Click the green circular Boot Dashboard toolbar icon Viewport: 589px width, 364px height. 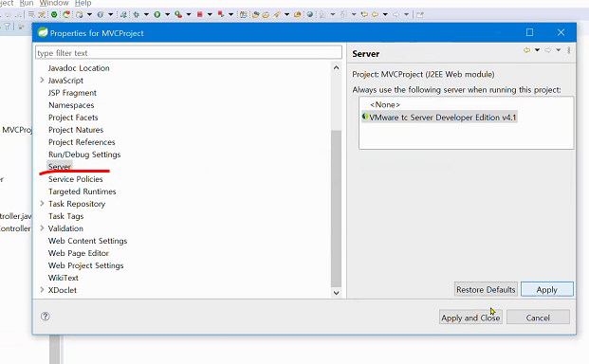(x=54, y=14)
